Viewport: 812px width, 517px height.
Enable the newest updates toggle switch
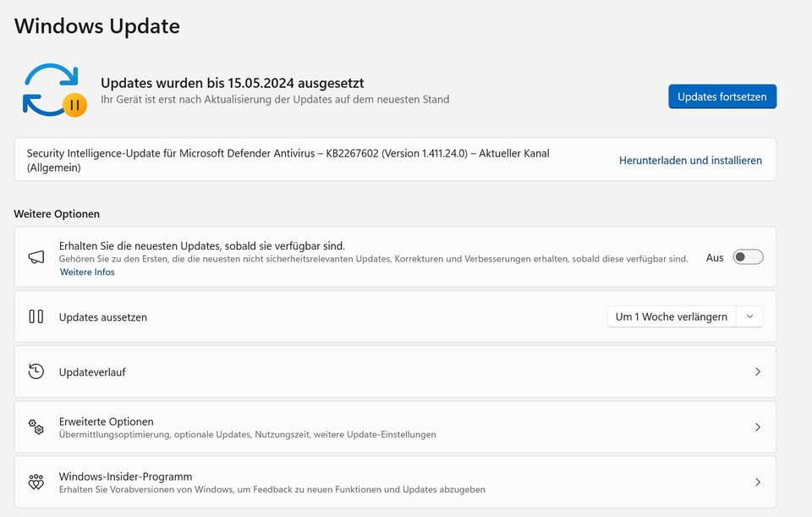coord(748,257)
